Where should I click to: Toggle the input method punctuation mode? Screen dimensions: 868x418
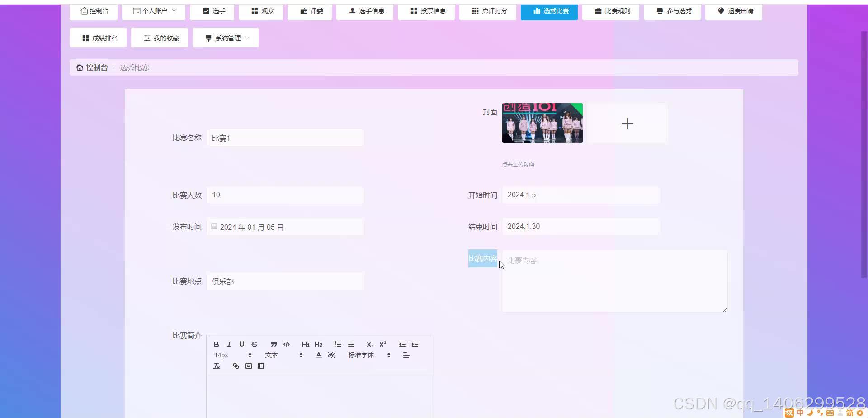(820, 413)
